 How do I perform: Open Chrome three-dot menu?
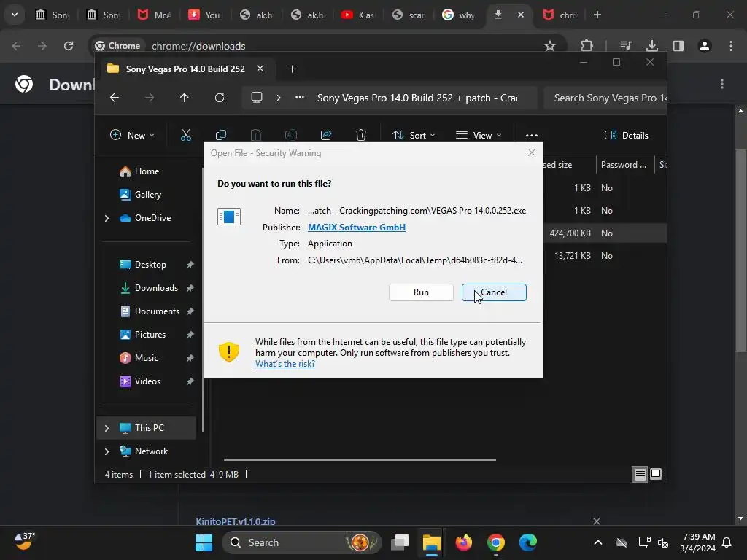pyautogui.click(x=731, y=46)
